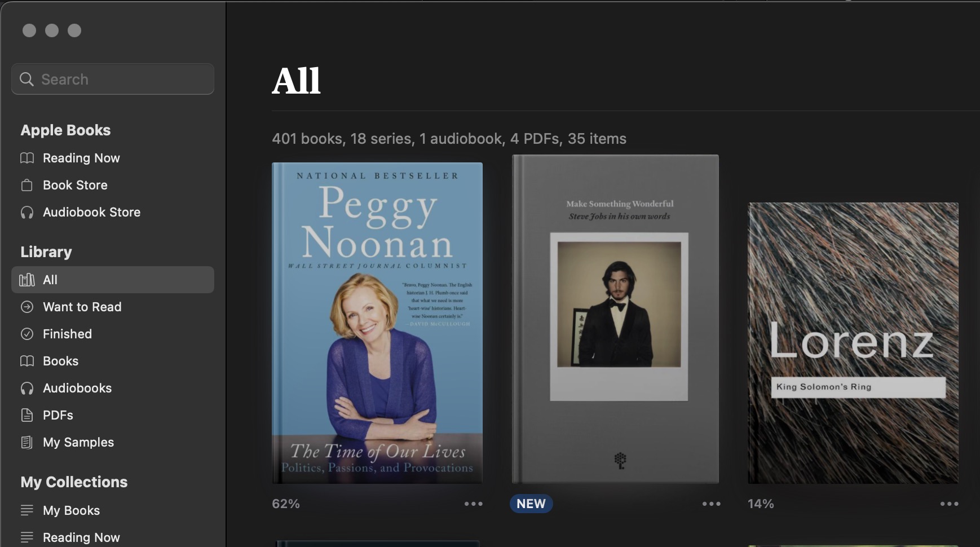Click the 62% progress label
980x547 pixels.
(x=286, y=504)
